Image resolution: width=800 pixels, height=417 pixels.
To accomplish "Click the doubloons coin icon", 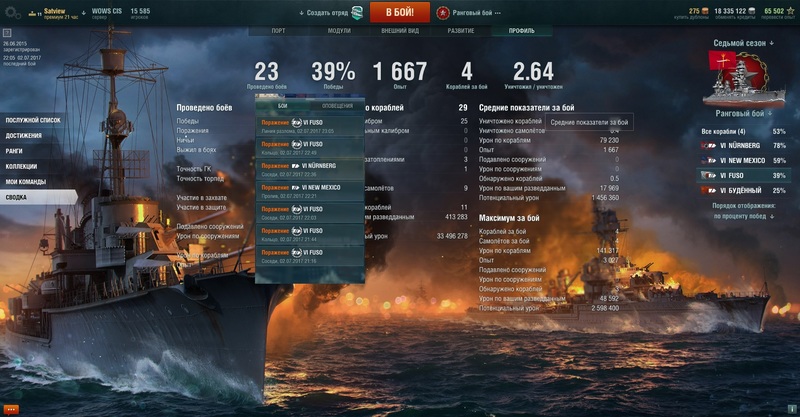I will [705, 11].
